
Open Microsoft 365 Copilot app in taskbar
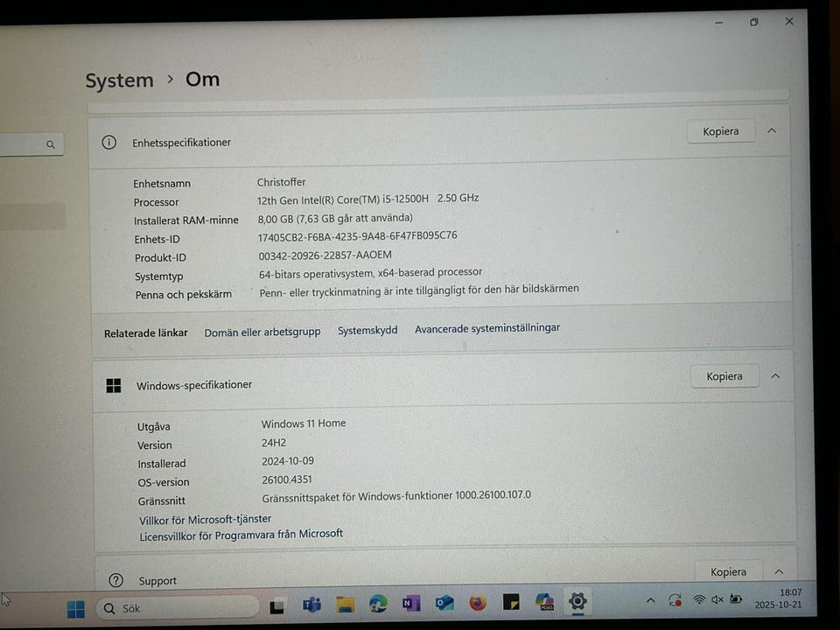click(x=544, y=602)
